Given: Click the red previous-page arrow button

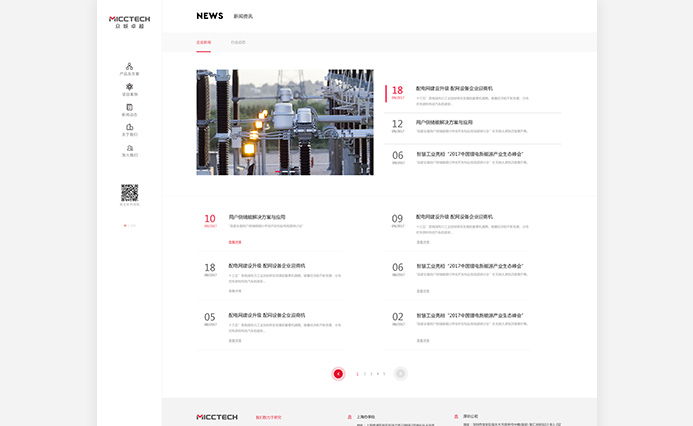Looking at the screenshot, I should point(338,374).
